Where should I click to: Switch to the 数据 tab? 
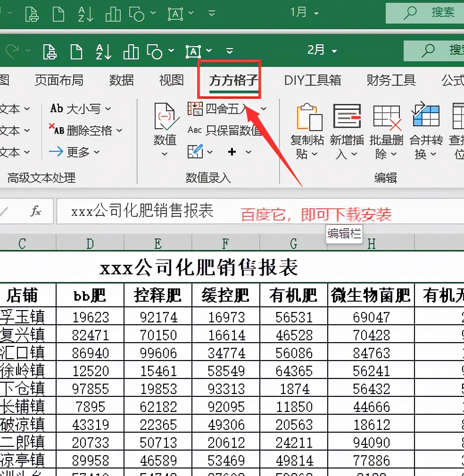tap(122, 80)
